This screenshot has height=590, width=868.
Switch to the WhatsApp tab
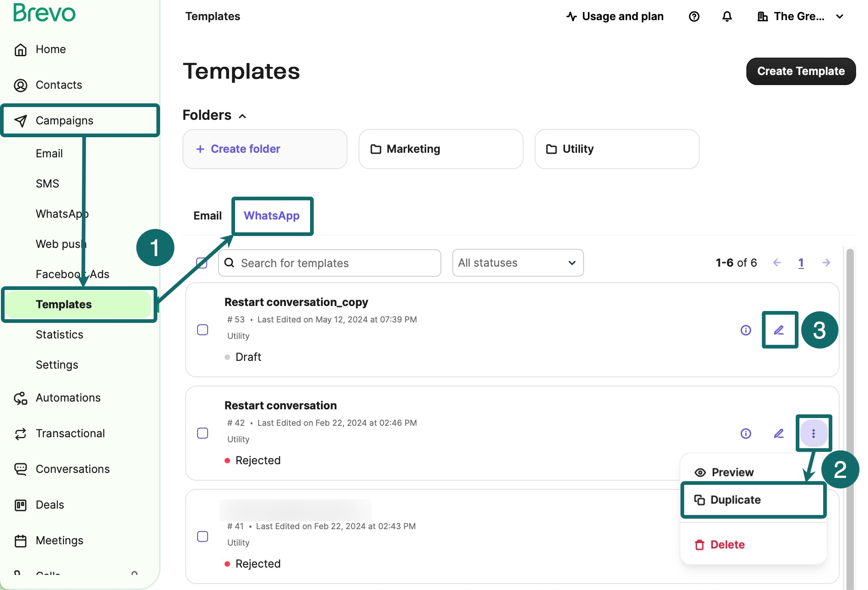click(272, 215)
